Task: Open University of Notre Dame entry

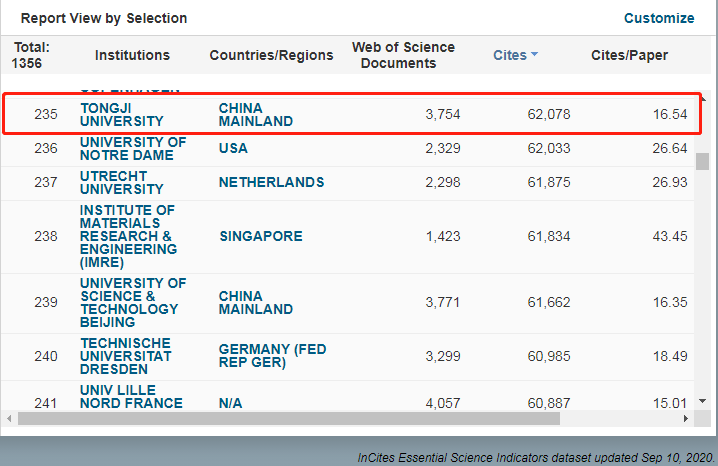Action: click(x=133, y=148)
